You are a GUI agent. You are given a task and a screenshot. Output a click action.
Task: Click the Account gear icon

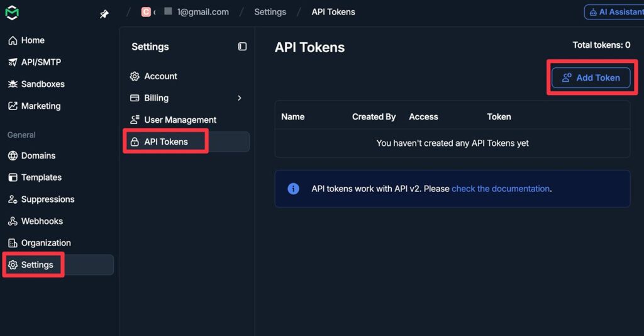coord(135,76)
